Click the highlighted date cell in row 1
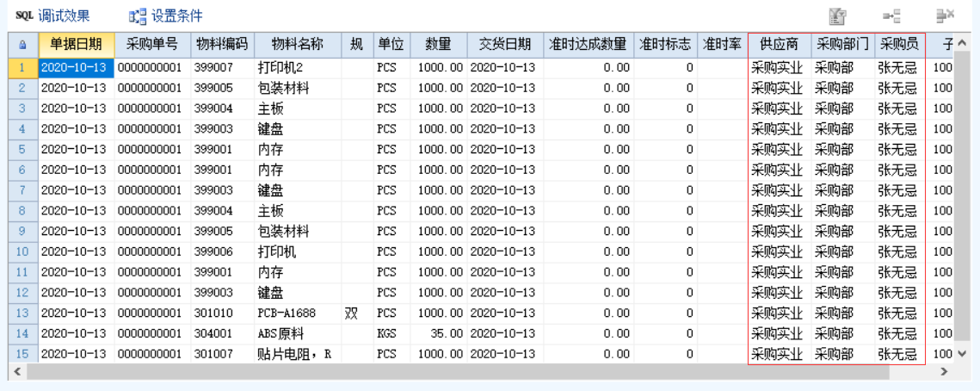 [x=76, y=67]
